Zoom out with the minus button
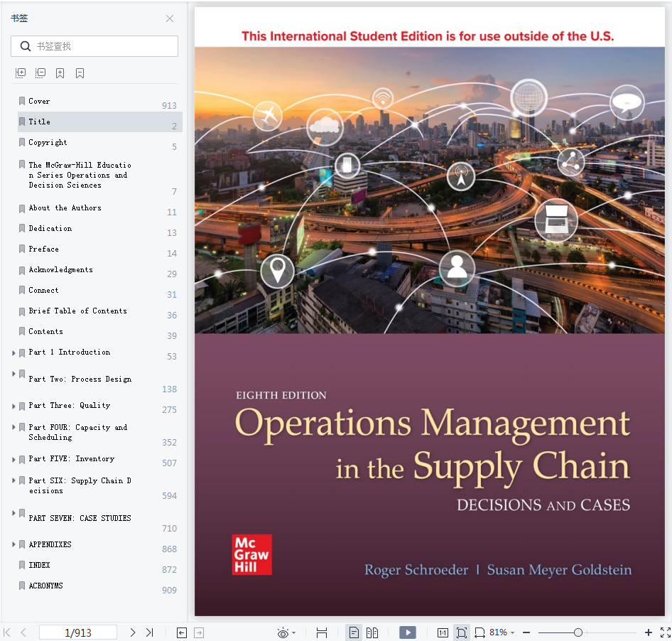The width and height of the screenshot is (672, 641). pos(526,632)
